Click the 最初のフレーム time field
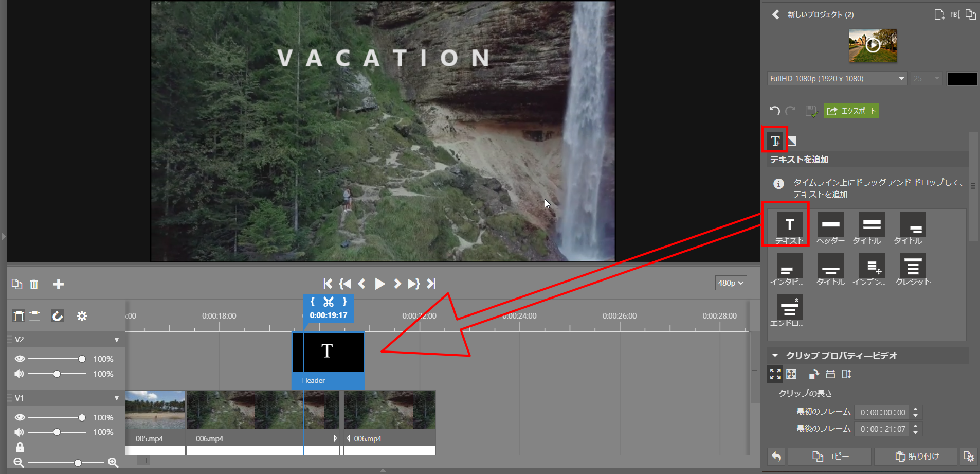 [x=882, y=412]
